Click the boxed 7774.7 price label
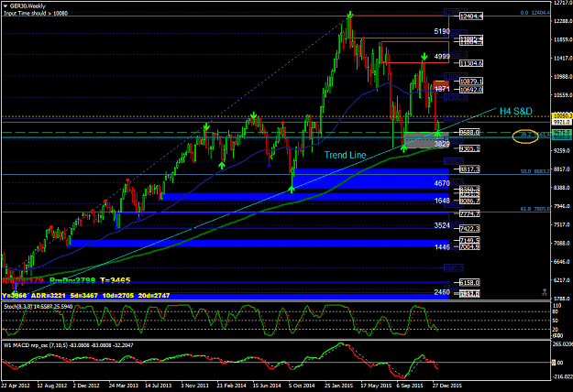The width and height of the screenshot is (573, 392). (469, 214)
